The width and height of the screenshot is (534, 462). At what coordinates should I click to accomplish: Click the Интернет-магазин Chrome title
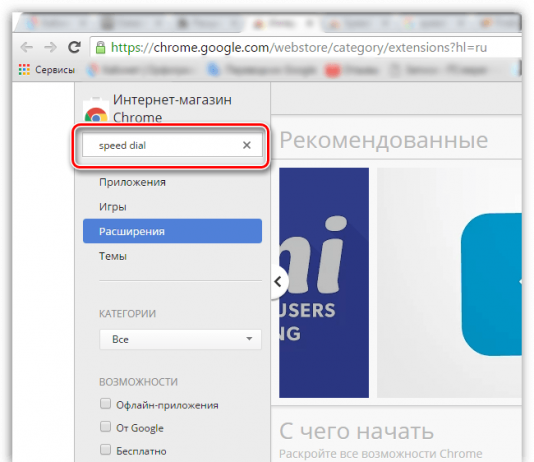pos(172,109)
